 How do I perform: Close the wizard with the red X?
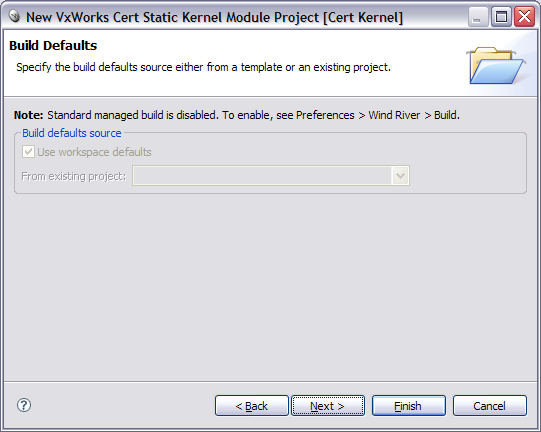point(524,17)
